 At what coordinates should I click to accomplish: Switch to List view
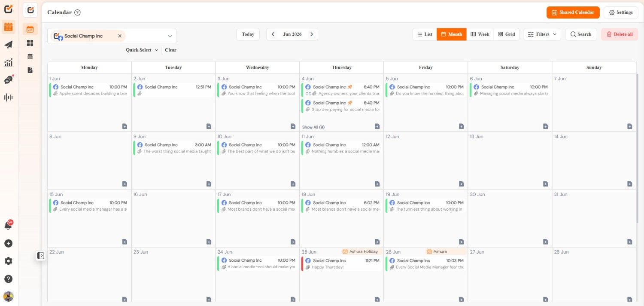425,34
